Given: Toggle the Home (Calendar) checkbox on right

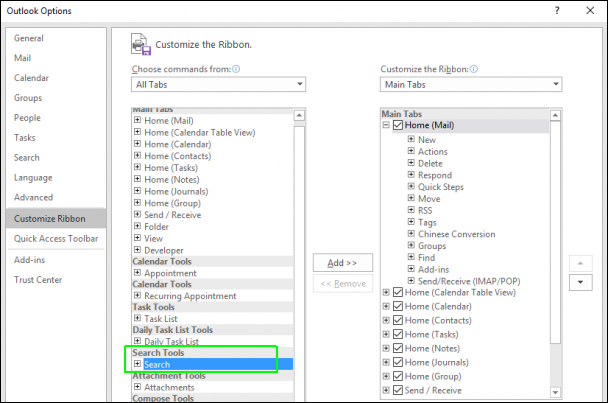Looking at the screenshot, I should pyautogui.click(x=398, y=306).
